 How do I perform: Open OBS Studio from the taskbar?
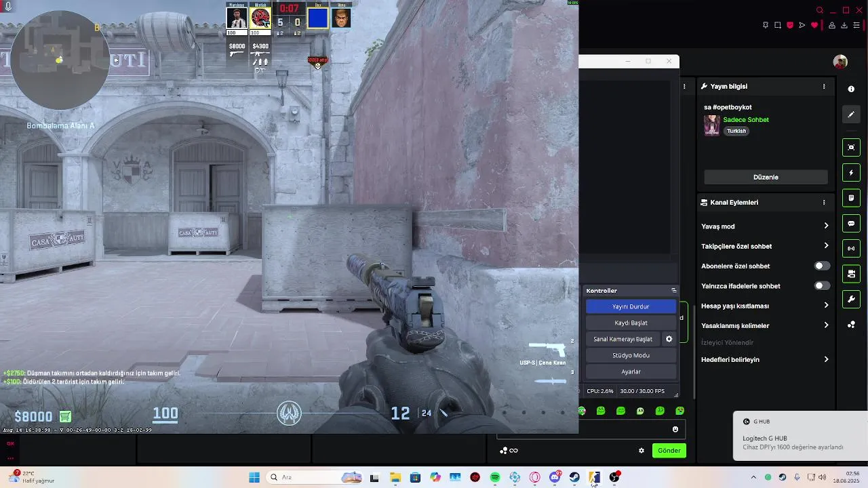pos(614,478)
